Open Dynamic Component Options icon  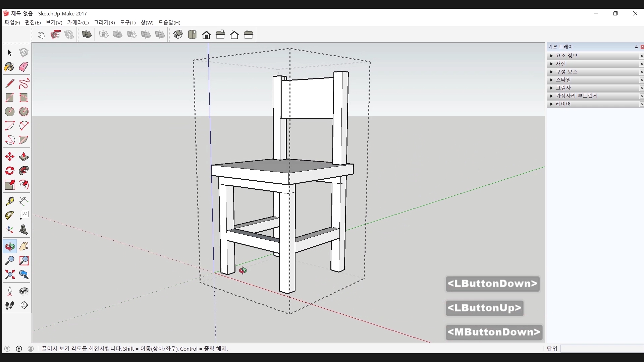(55, 35)
